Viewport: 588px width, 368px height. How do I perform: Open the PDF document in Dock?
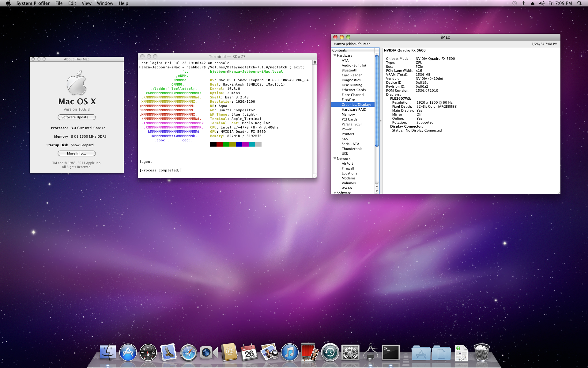point(461,353)
